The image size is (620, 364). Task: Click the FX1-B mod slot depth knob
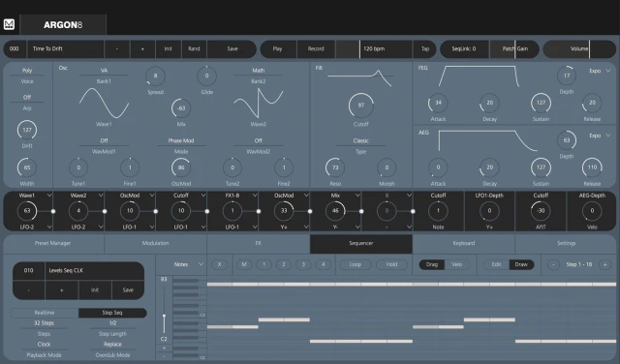232,211
